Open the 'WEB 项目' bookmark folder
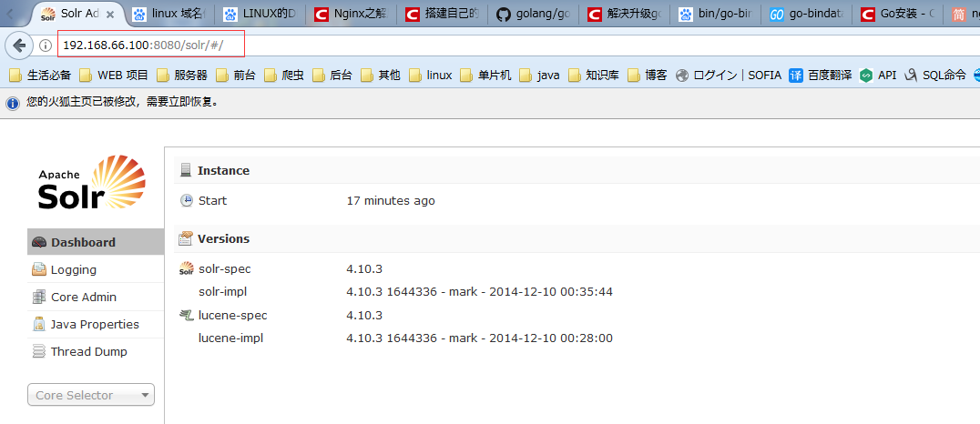980x424 pixels. [x=114, y=76]
